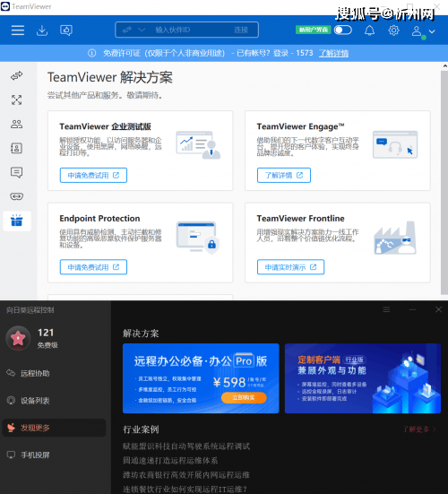Click the 手机投屏 monitor icon in 向日葵
Viewport: 448px width, 494px height.
pos(11,455)
